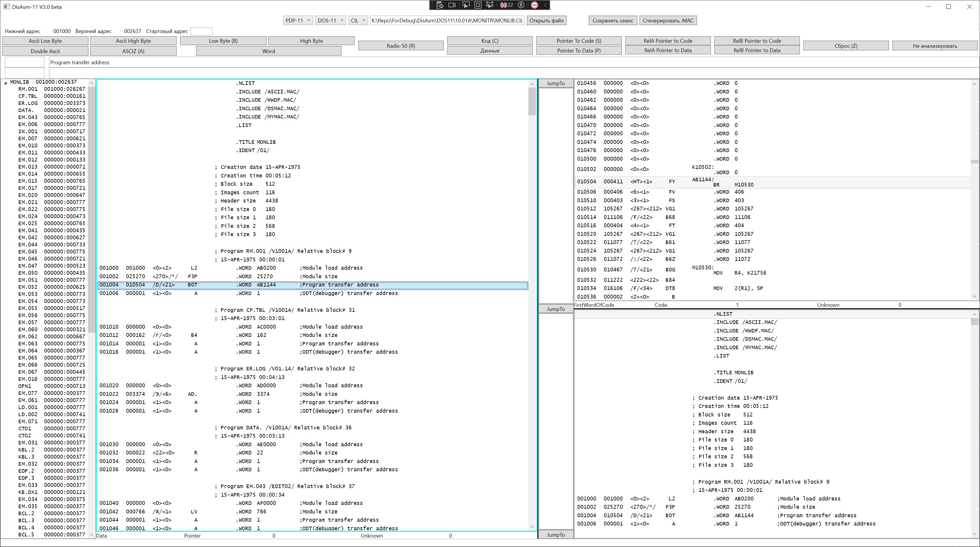
Task: Select ER.LOG module in the tree
Action: (28, 103)
